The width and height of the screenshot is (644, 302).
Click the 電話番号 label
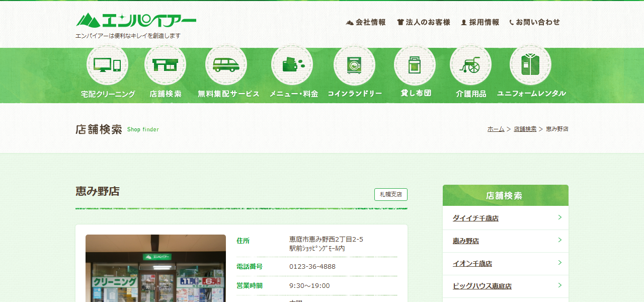click(250, 267)
